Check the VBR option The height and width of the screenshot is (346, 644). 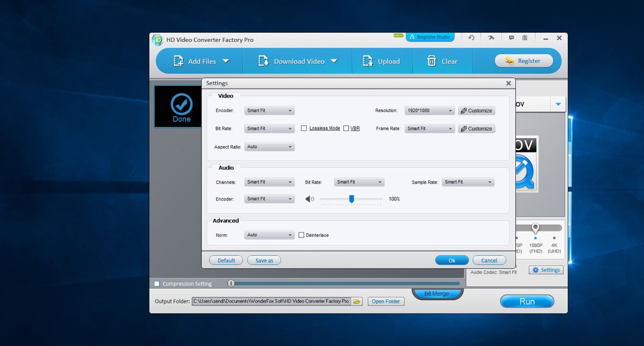coord(346,128)
